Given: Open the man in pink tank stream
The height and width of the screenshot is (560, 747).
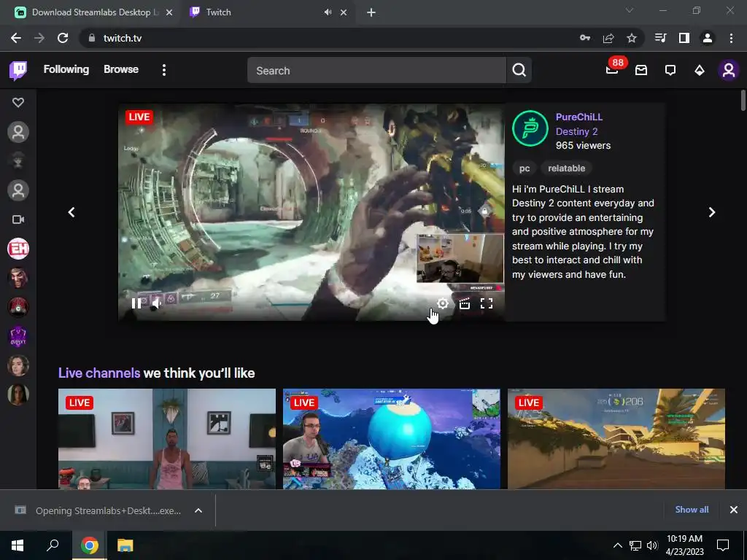Looking at the screenshot, I should pos(167,439).
